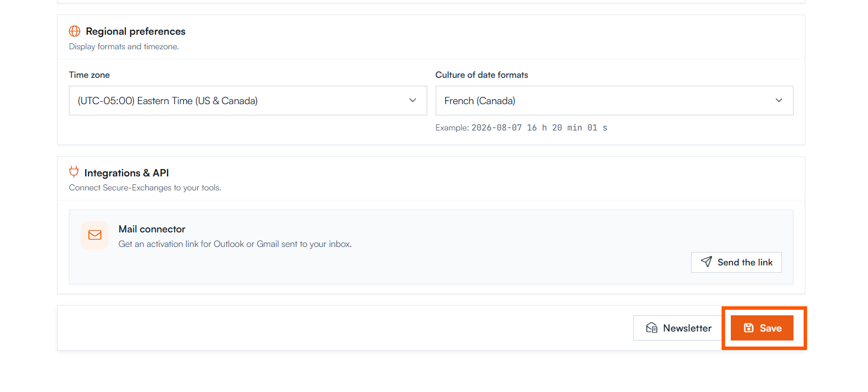Image resolution: width=868 pixels, height=392 pixels.
Task: Click the Regional preferences heading
Action: pos(136,31)
